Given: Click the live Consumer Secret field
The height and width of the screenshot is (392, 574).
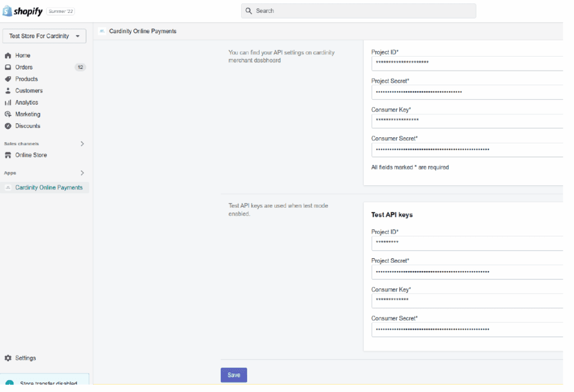Looking at the screenshot, I should pyautogui.click(x=466, y=150).
